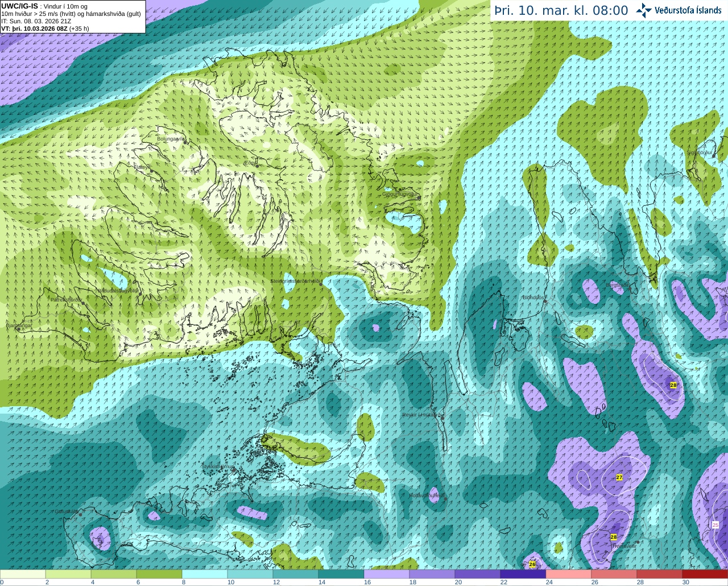Click the yellow 28 gust marker near Hveravellir
Viewport: 728px width, 586px height.
(614, 537)
